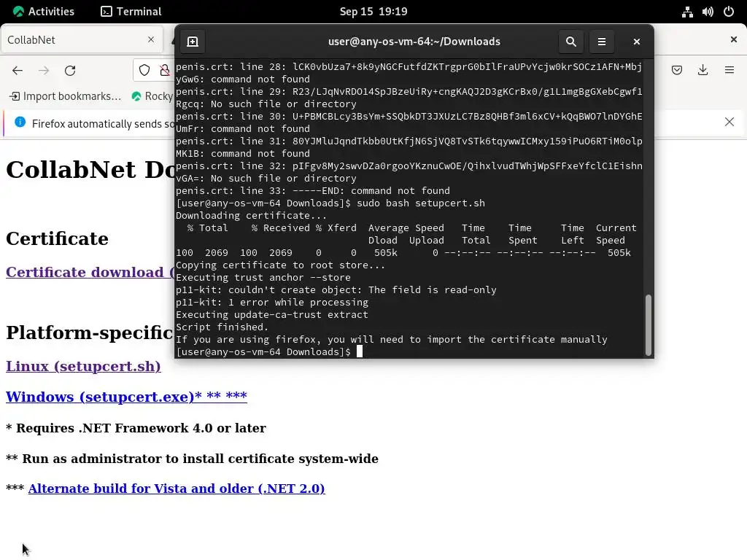Click the info icon in the notification bar

(20, 122)
